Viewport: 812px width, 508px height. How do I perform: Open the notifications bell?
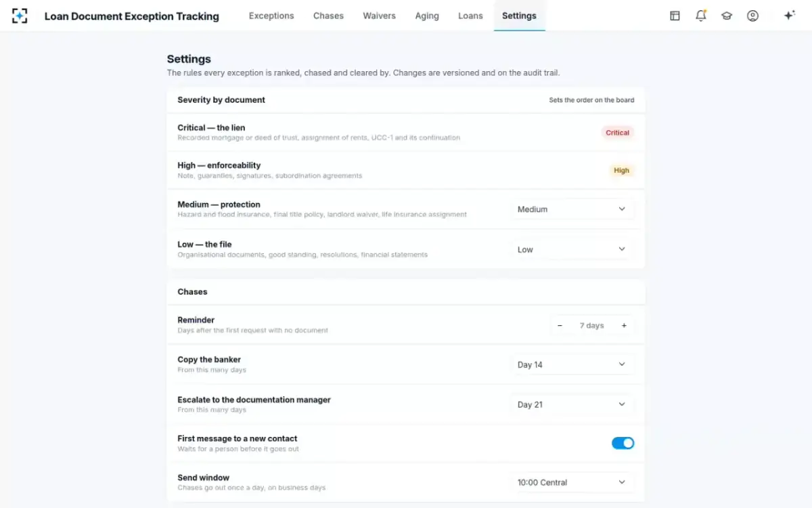click(x=701, y=16)
